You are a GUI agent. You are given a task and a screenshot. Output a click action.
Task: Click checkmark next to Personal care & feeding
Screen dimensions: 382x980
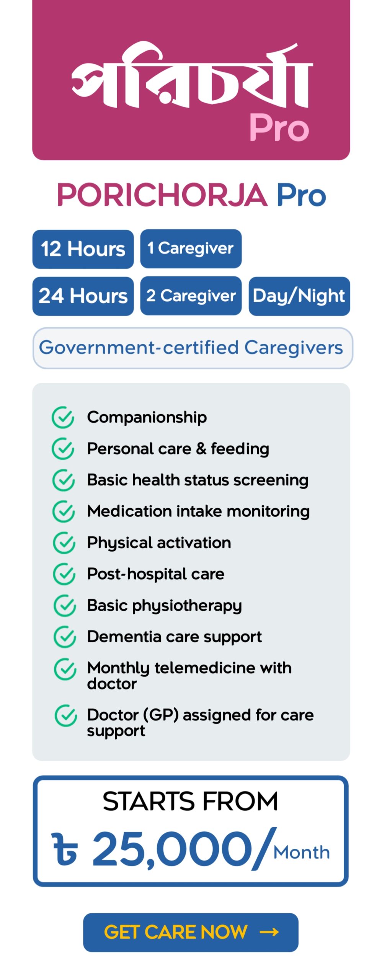tap(63, 449)
